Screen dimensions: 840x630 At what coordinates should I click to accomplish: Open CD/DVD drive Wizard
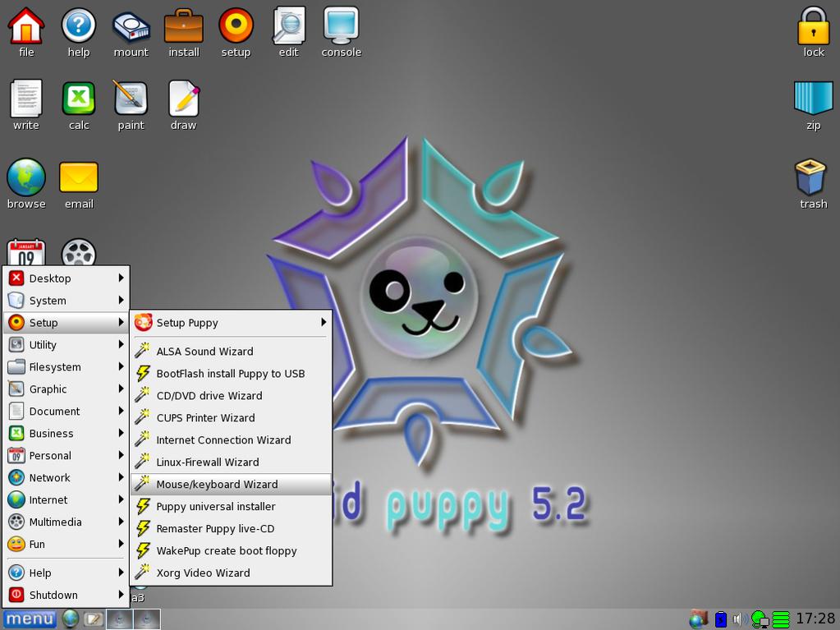tap(231, 395)
